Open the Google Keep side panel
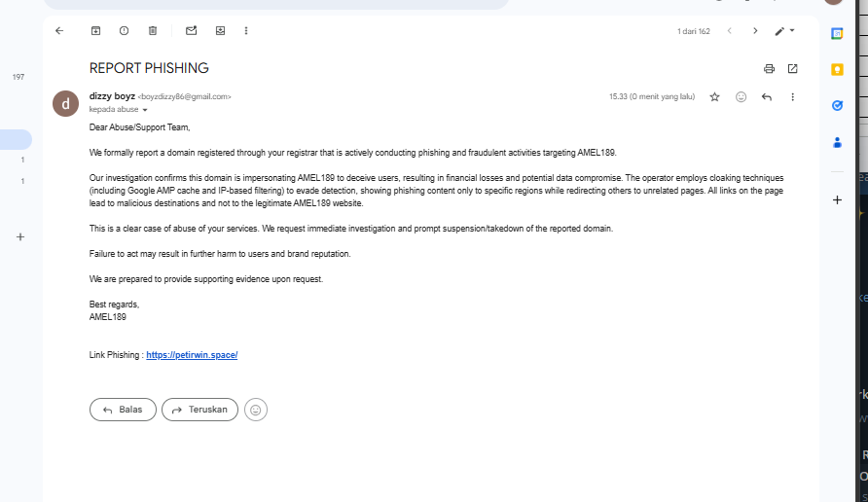The image size is (868, 502). tap(837, 69)
